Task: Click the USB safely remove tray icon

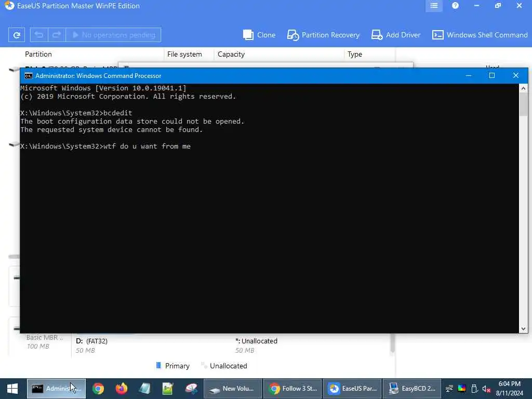Action: (475, 389)
